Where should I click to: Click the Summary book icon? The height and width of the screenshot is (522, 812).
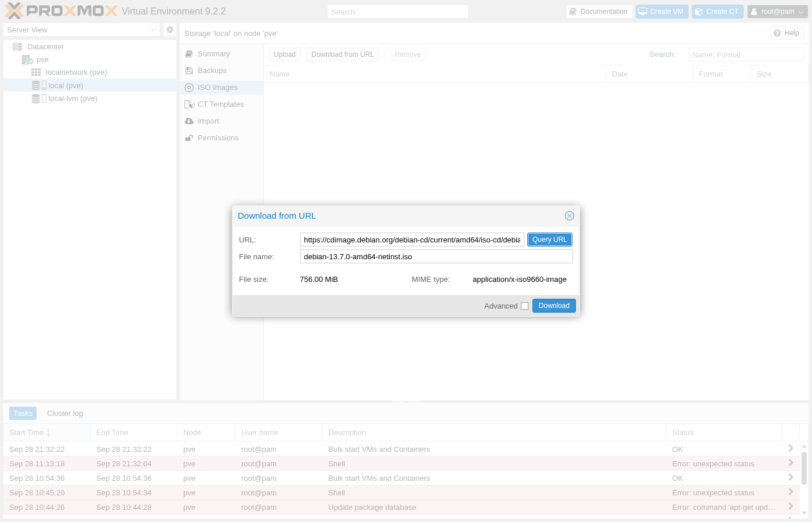coord(189,54)
